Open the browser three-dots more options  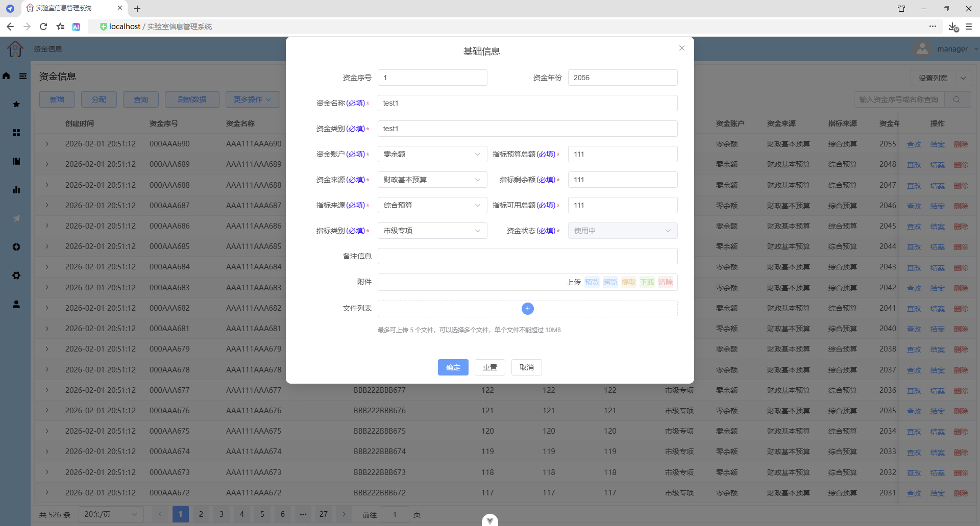coord(933,26)
